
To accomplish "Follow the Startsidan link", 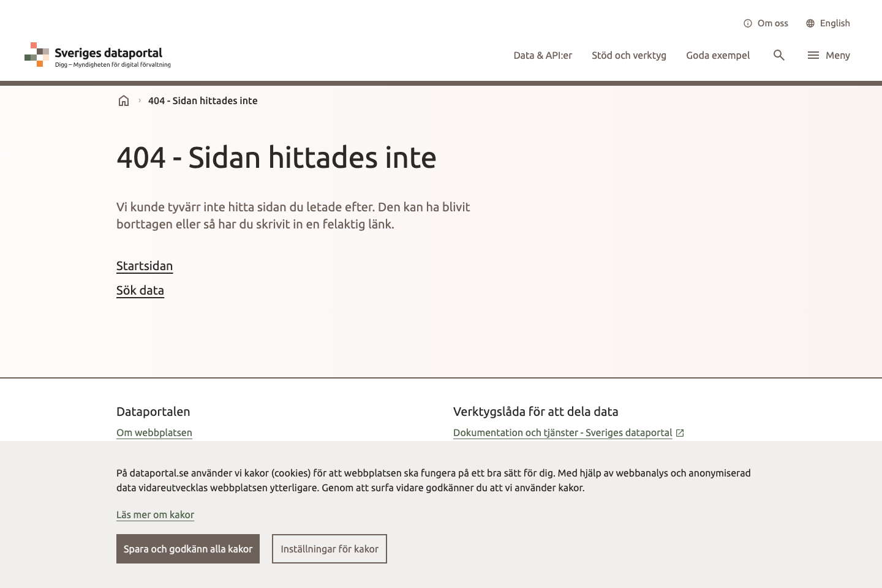I will 145,266.
